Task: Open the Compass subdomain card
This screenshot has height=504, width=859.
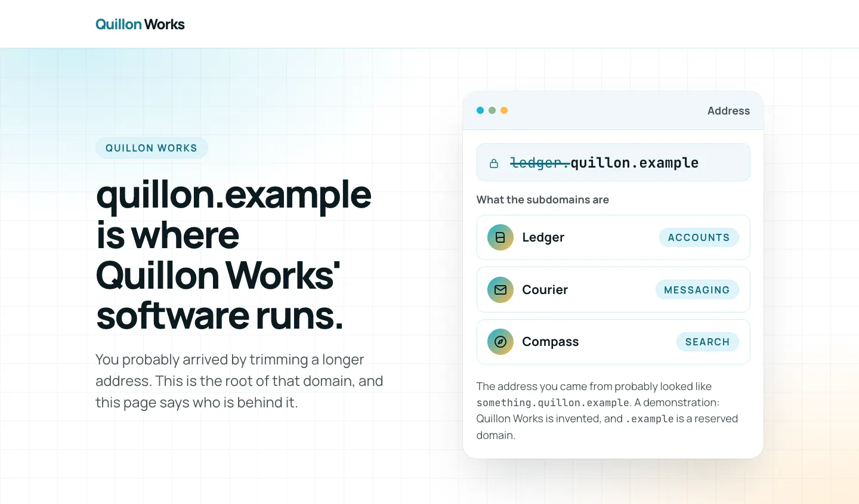Action: pyautogui.click(x=613, y=342)
